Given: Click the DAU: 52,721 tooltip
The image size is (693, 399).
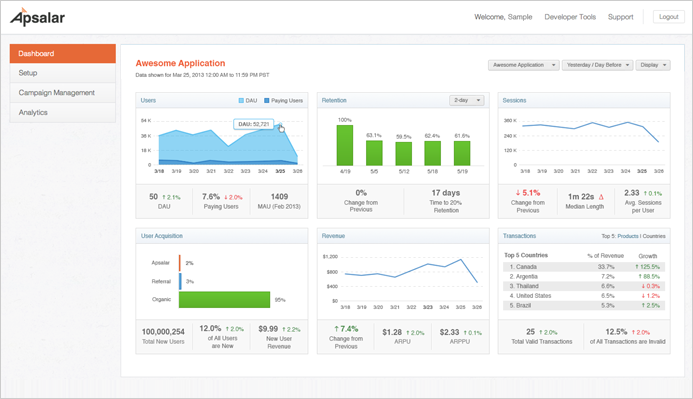Looking at the screenshot, I should (x=254, y=124).
